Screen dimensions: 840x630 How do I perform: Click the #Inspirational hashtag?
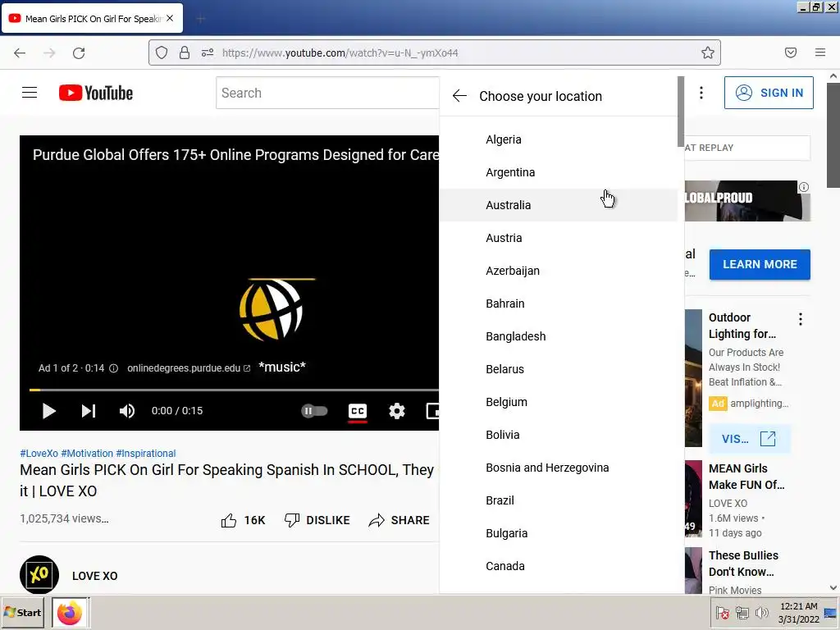coord(146,453)
